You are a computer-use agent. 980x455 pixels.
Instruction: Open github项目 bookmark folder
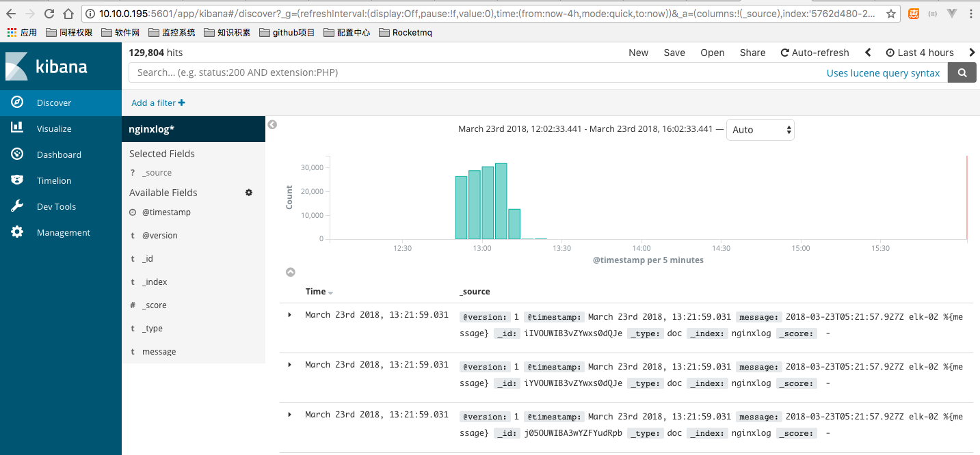coord(287,32)
